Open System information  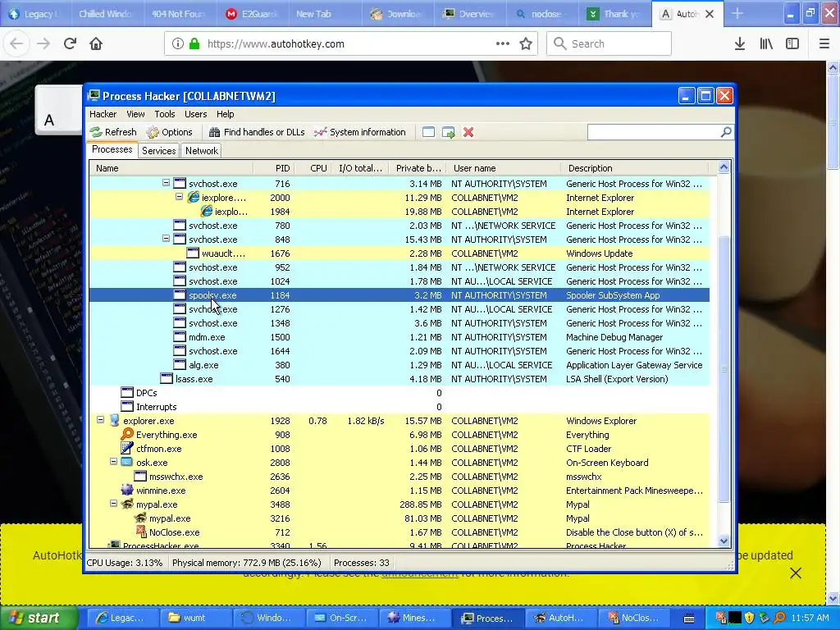359,132
